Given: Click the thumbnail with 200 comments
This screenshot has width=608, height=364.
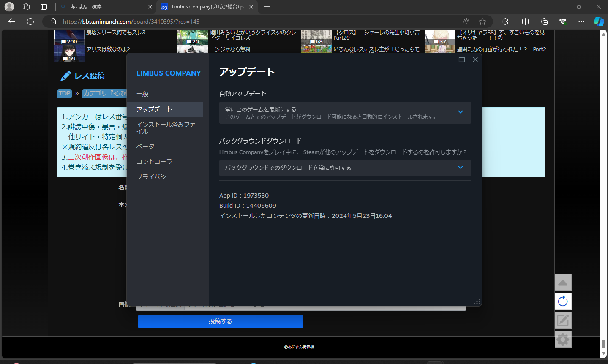Looking at the screenshot, I should click(x=69, y=37).
